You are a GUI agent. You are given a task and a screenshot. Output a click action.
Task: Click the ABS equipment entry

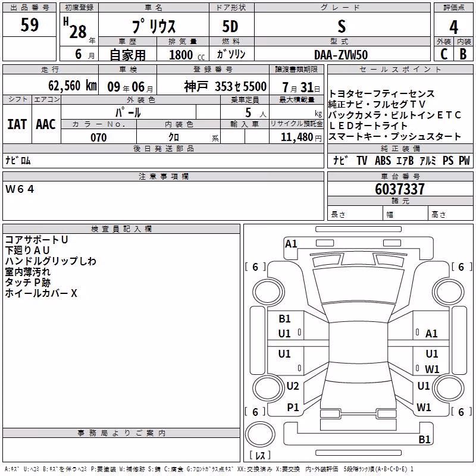click(x=383, y=160)
